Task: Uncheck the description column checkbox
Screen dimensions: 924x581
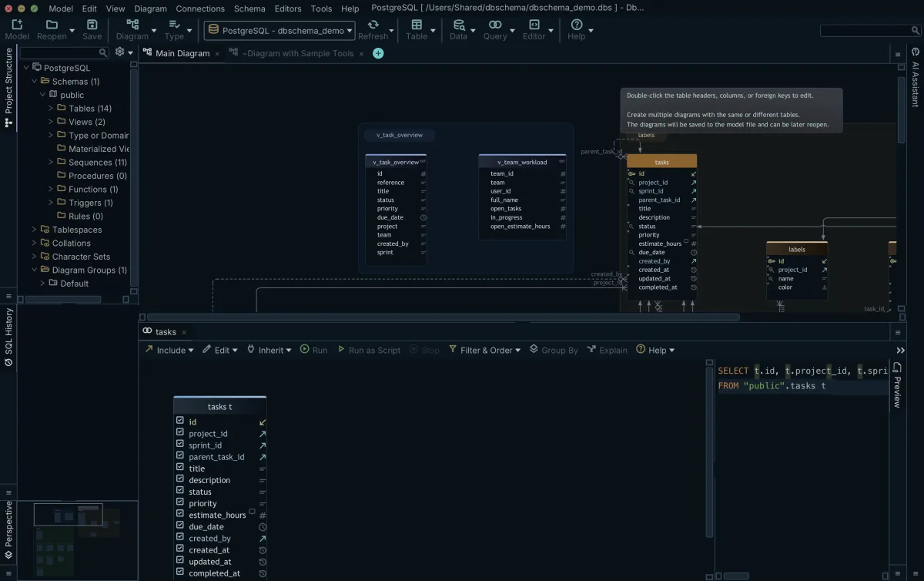Action: pos(180,479)
